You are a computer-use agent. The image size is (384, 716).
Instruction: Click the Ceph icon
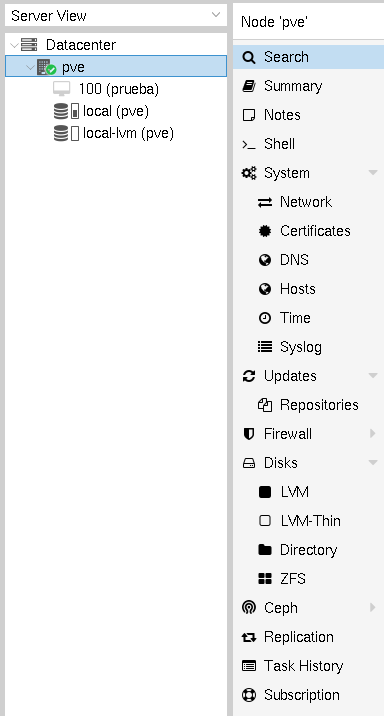click(x=248, y=608)
